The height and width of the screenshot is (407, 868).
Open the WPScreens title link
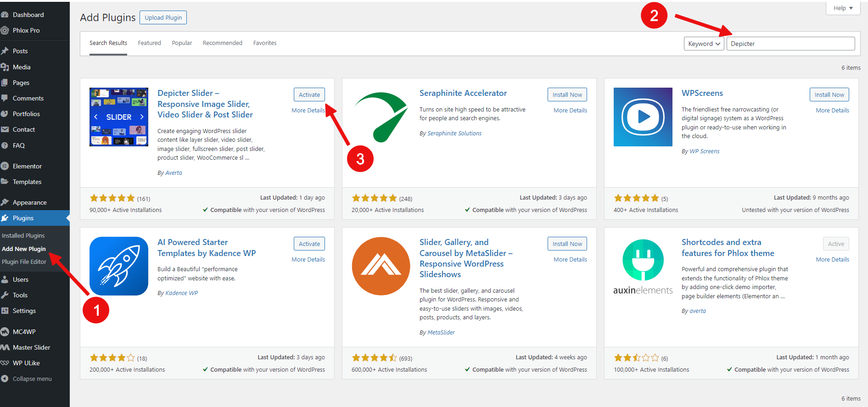[702, 93]
